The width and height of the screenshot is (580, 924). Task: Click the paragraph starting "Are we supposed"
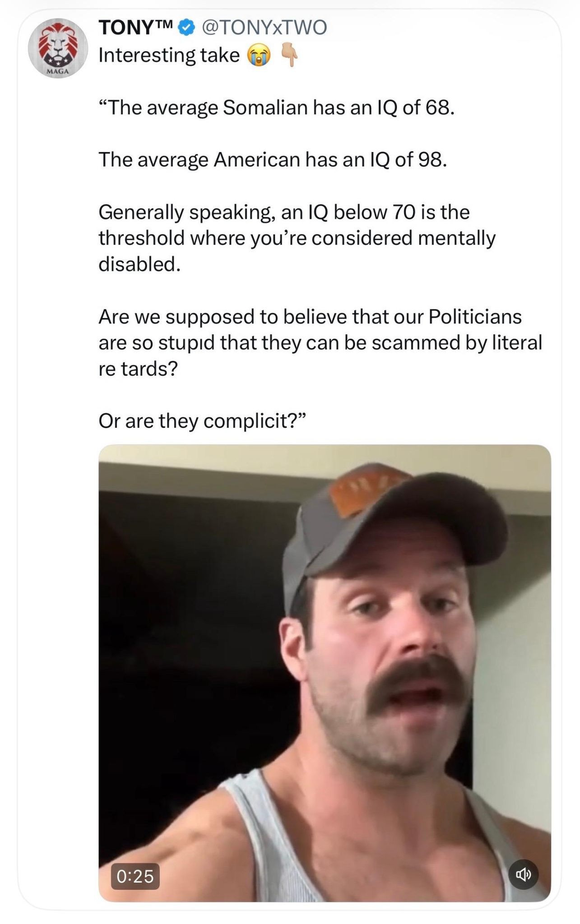coord(320,342)
